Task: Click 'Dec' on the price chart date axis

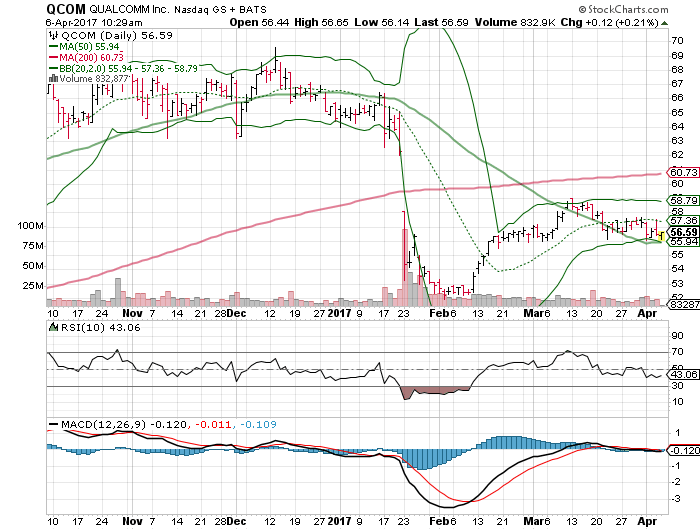Action: (236, 313)
